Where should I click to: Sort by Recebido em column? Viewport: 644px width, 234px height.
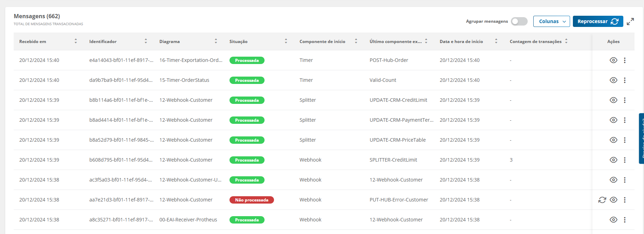tap(76, 41)
